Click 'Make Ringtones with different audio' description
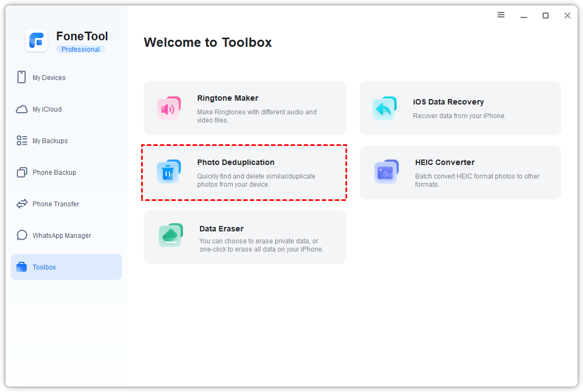This screenshot has width=583, height=392. [x=257, y=116]
